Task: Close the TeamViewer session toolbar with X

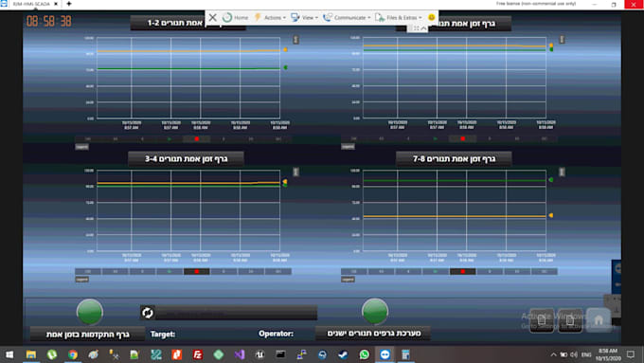Action: pyautogui.click(x=213, y=18)
